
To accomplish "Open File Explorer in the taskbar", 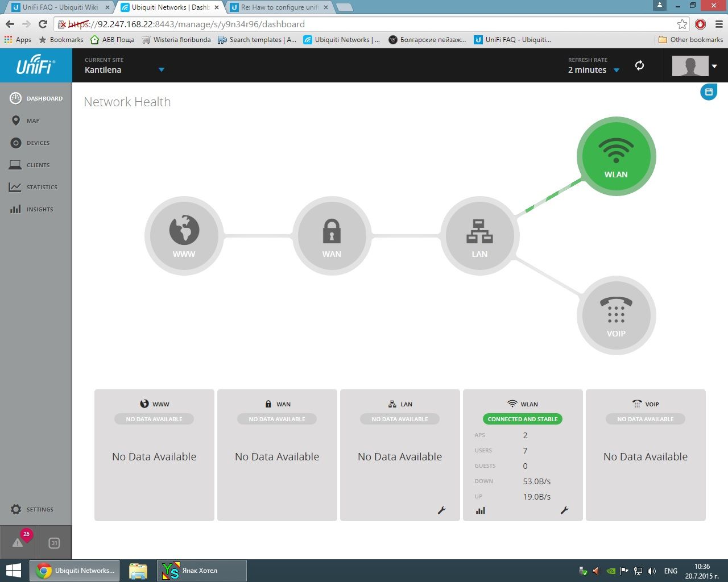I will tap(138, 571).
